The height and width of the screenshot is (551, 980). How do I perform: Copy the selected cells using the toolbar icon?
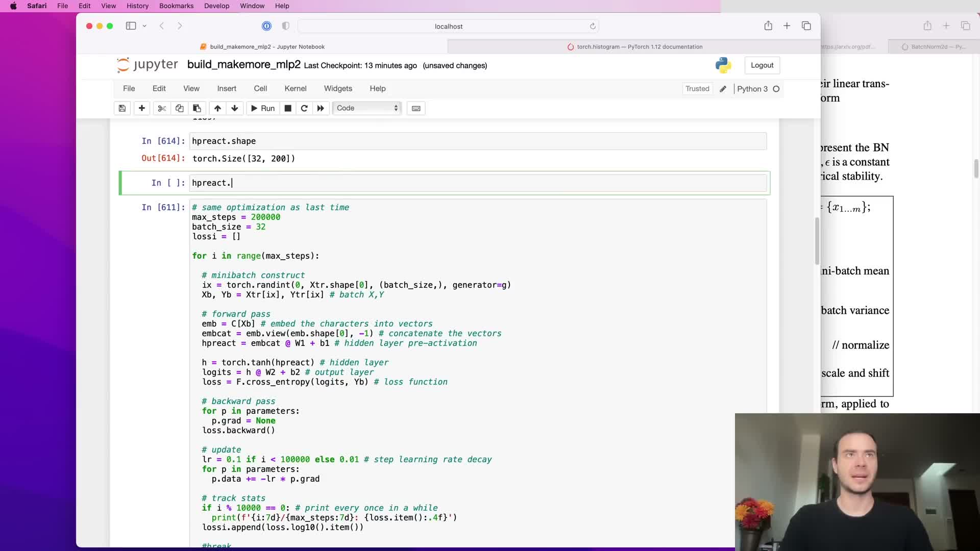coord(179,108)
